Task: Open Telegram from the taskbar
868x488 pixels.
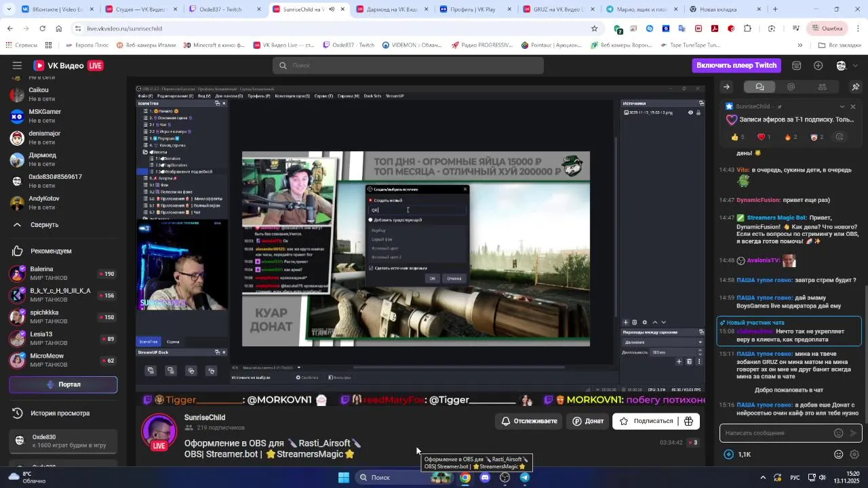Action: [x=525, y=477]
